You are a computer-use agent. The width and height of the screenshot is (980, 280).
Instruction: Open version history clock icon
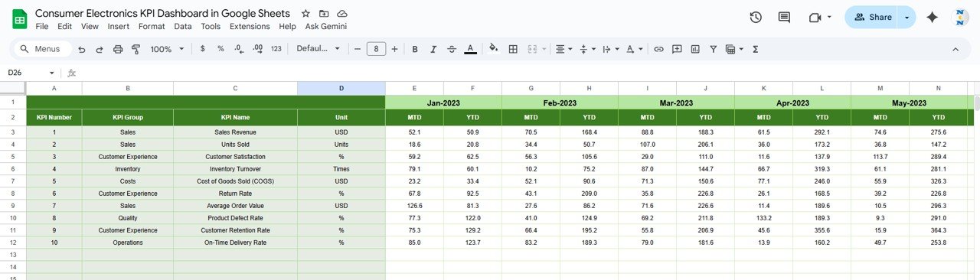click(x=756, y=17)
